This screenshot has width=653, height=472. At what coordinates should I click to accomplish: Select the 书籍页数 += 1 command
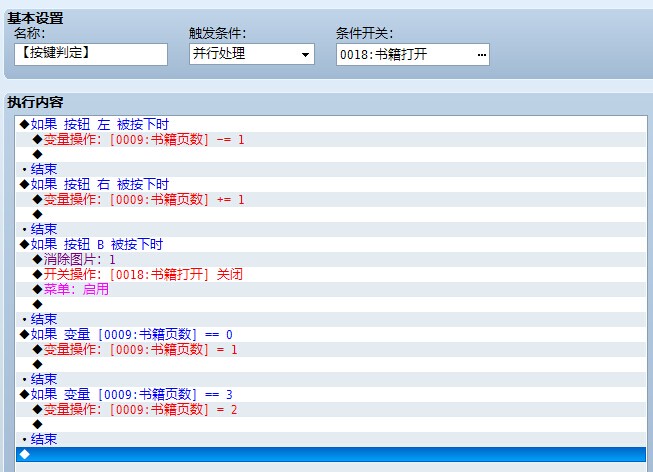pyautogui.click(x=331, y=200)
